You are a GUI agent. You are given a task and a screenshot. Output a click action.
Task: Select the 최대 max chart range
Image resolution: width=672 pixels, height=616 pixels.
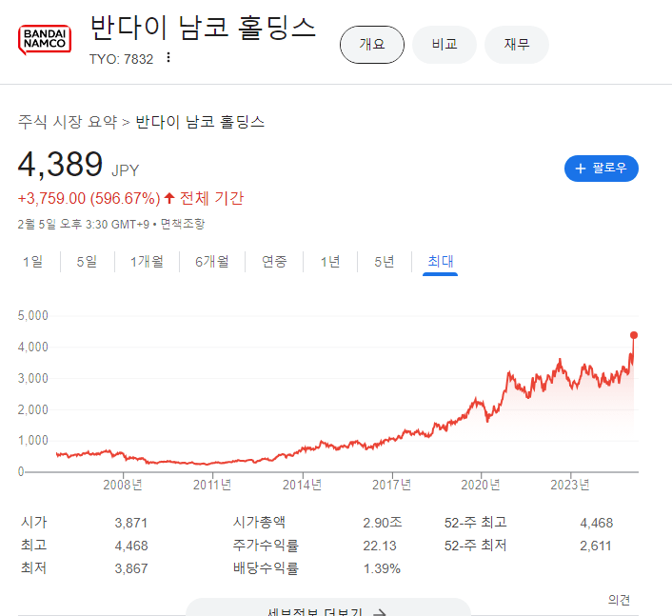(x=440, y=262)
